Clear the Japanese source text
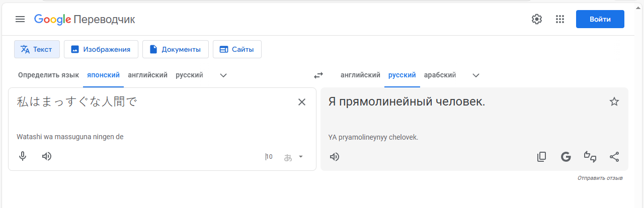The image size is (644, 208). coord(302,102)
